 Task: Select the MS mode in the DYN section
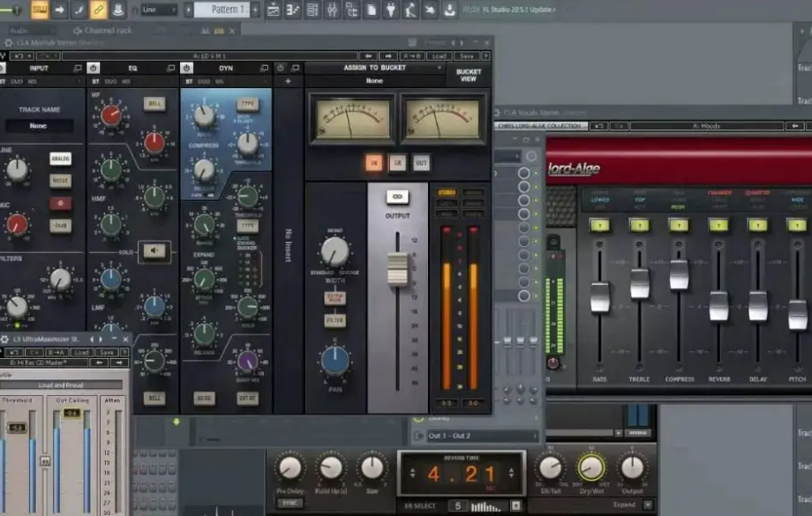pos(220,82)
